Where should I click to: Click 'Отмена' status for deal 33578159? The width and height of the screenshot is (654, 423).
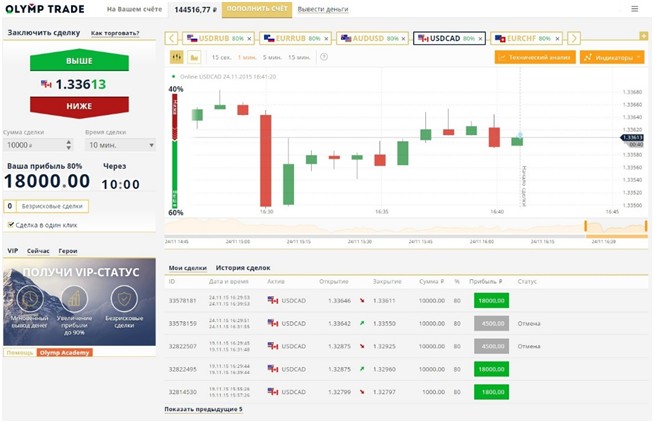[529, 324]
